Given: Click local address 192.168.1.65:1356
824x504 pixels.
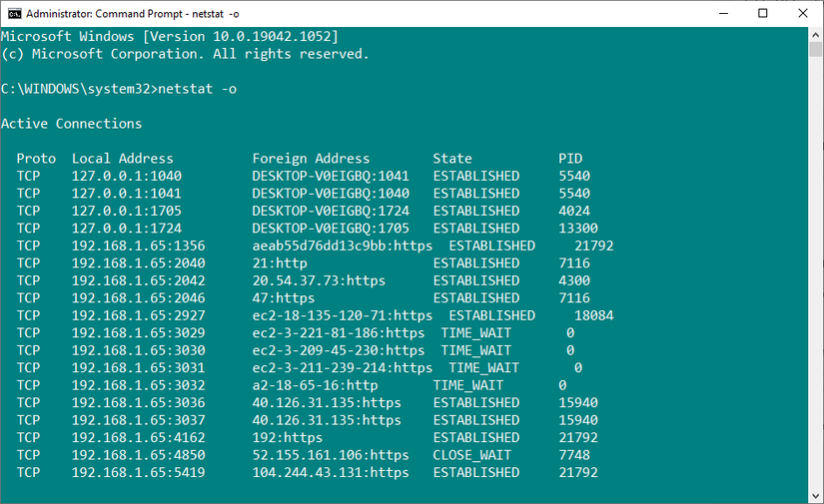Looking at the screenshot, I should point(138,246).
